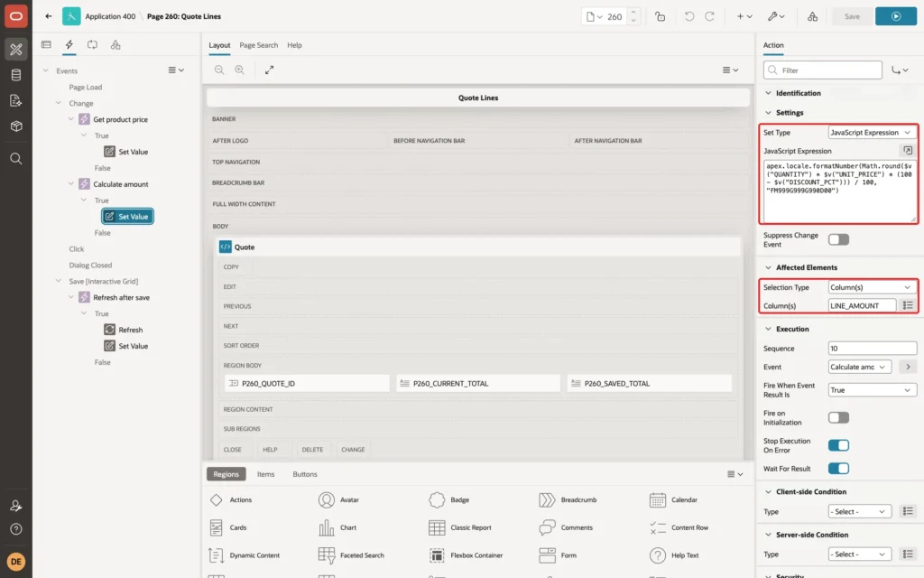Switch to Page Search tab

(258, 45)
